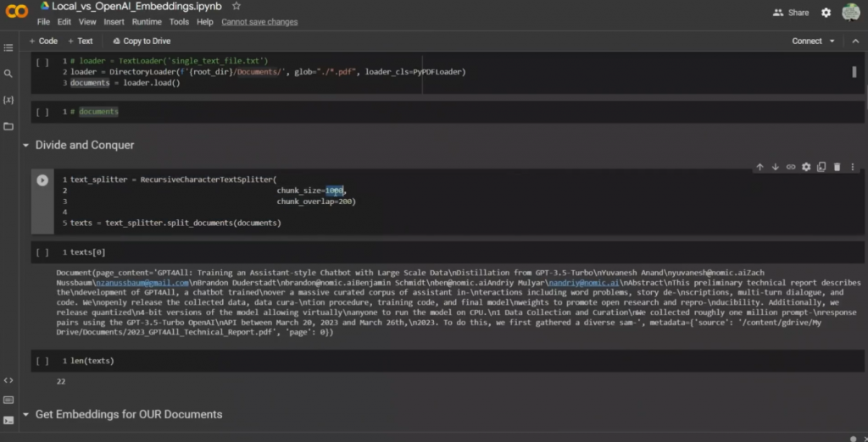Star the Local_vs_OpenAI_Embeddings notebook
868x442 pixels.
point(236,6)
